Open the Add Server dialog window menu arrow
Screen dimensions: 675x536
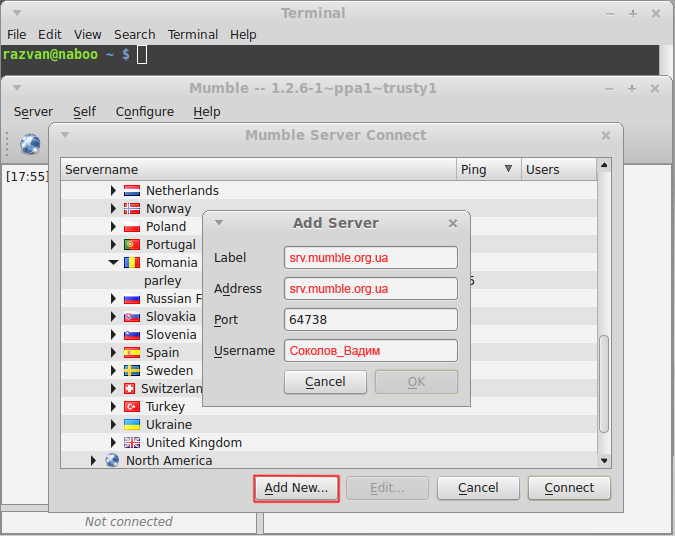pos(219,223)
